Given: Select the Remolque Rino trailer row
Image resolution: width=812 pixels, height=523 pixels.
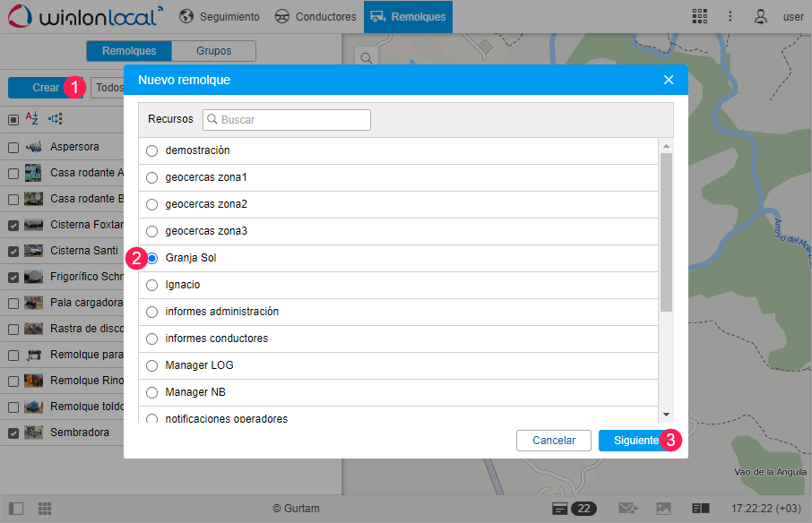Looking at the screenshot, I should pos(62,381).
